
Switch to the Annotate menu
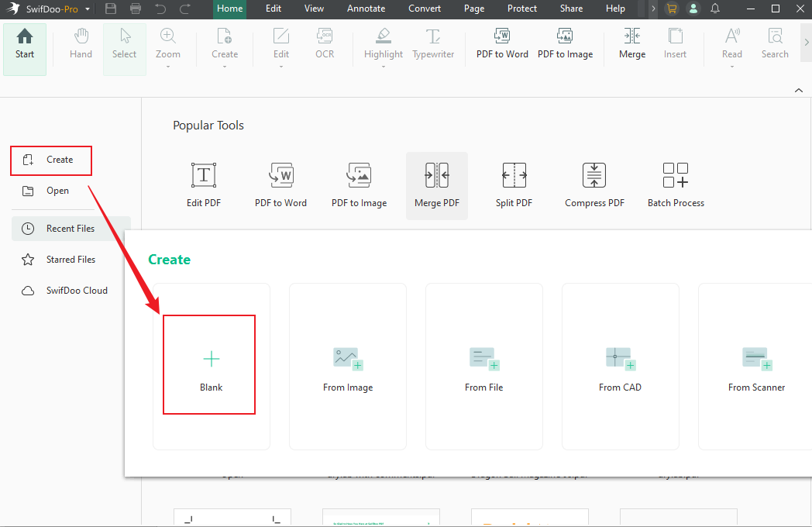(x=366, y=9)
